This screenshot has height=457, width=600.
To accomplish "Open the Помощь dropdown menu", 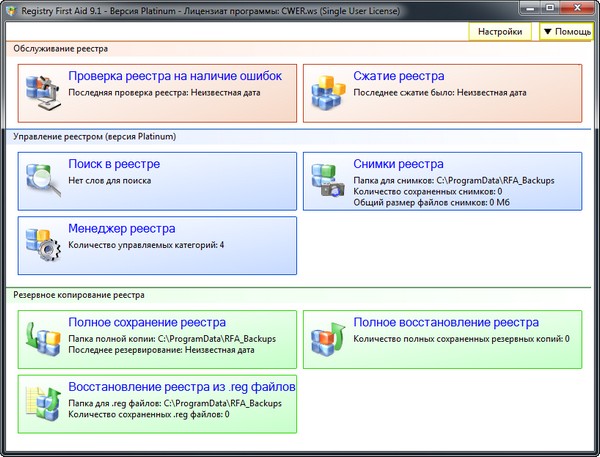I will pos(565,32).
